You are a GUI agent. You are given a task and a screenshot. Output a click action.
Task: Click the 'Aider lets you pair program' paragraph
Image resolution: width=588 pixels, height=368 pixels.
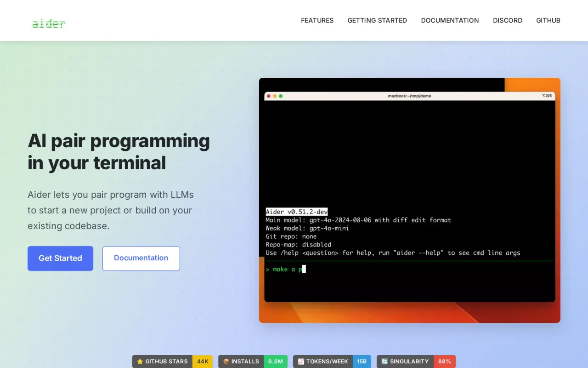click(111, 210)
